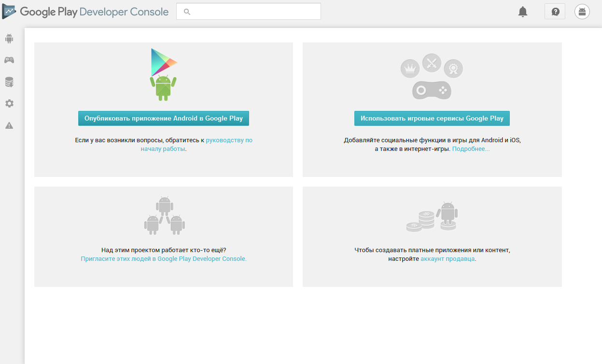Image resolution: width=602 pixels, height=364 pixels.
Task: Open the Alerts warning triangle sidebar icon
Action: (9, 125)
